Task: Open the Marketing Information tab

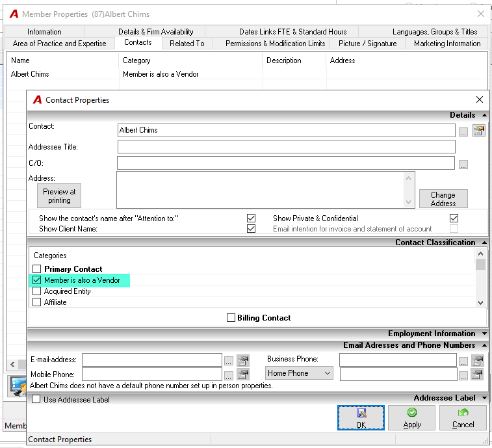Action: (x=447, y=44)
